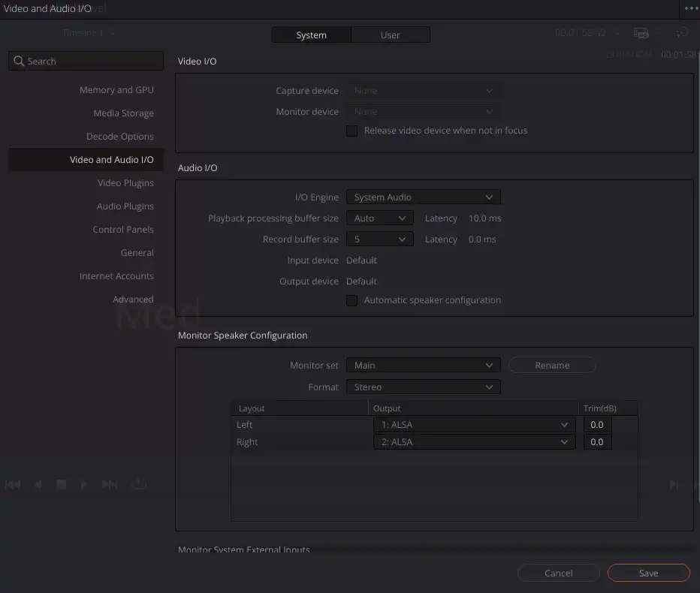Open the three-dot options menu
Viewport: 700px width, 593px height.
(692, 8)
